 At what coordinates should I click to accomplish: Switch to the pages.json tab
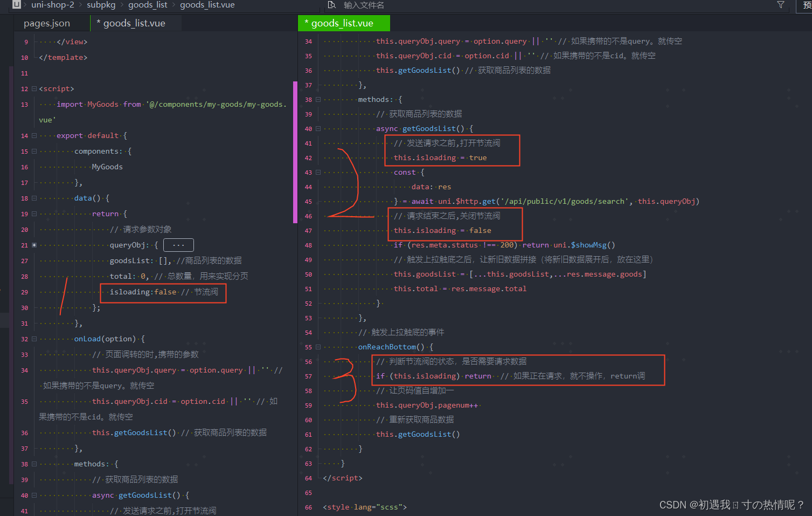pyautogui.click(x=47, y=23)
